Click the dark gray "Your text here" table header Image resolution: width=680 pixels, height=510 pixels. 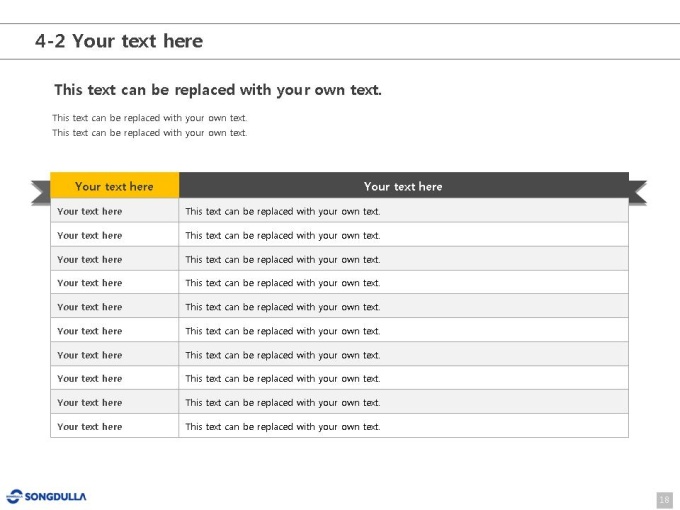click(403, 186)
